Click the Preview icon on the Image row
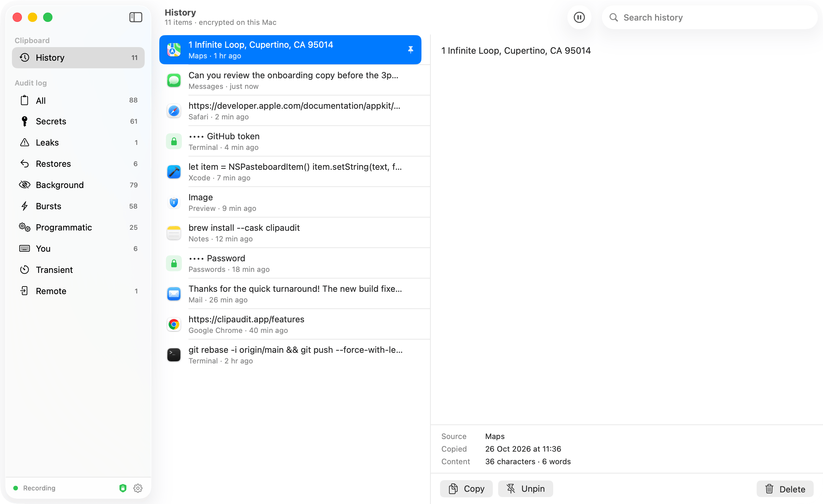The height and width of the screenshot is (504, 823). [x=174, y=202]
